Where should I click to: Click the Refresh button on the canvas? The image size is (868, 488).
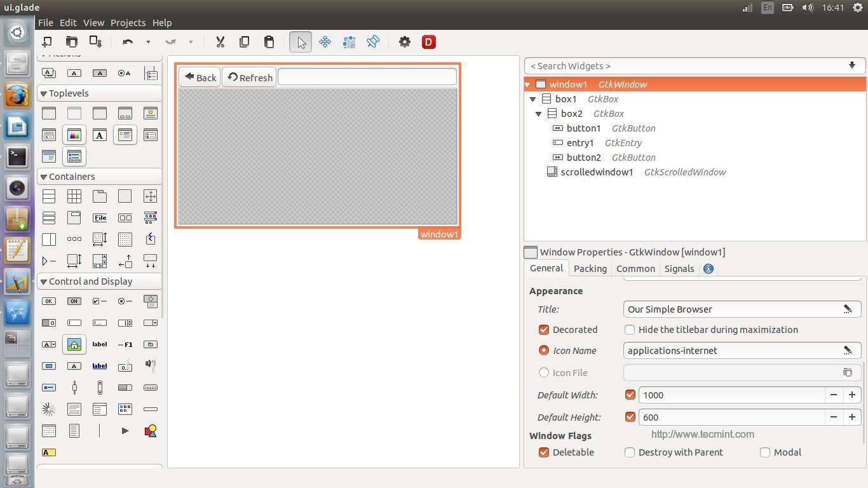coord(250,77)
